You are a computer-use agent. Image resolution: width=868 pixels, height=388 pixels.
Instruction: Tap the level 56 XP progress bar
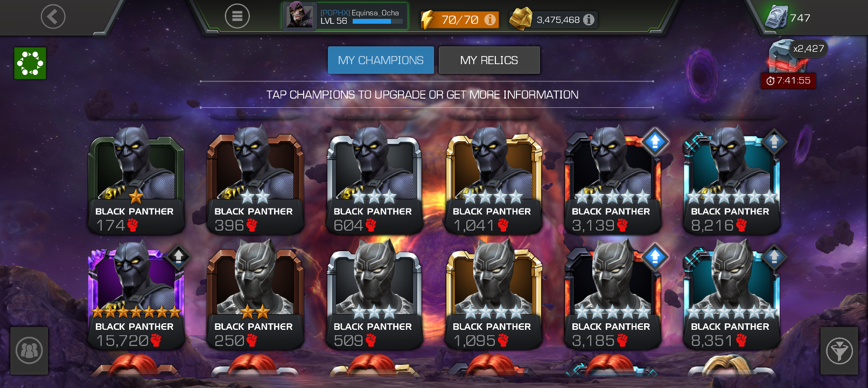point(377,22)
